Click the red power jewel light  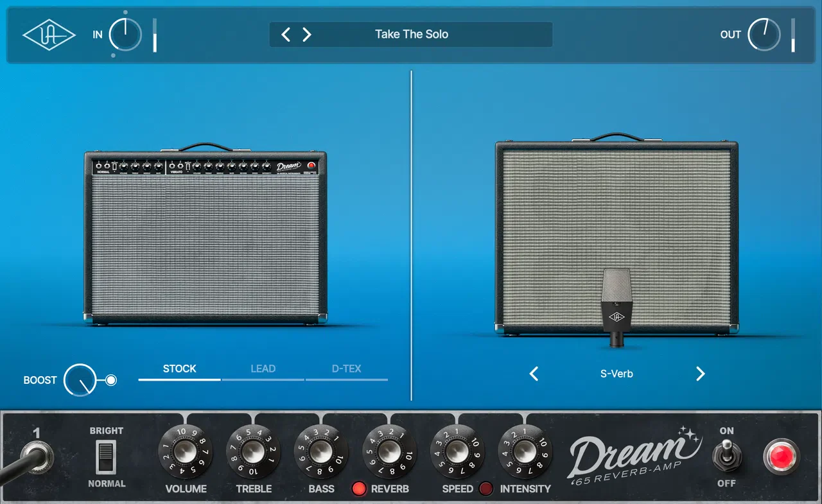click(783, 457)
